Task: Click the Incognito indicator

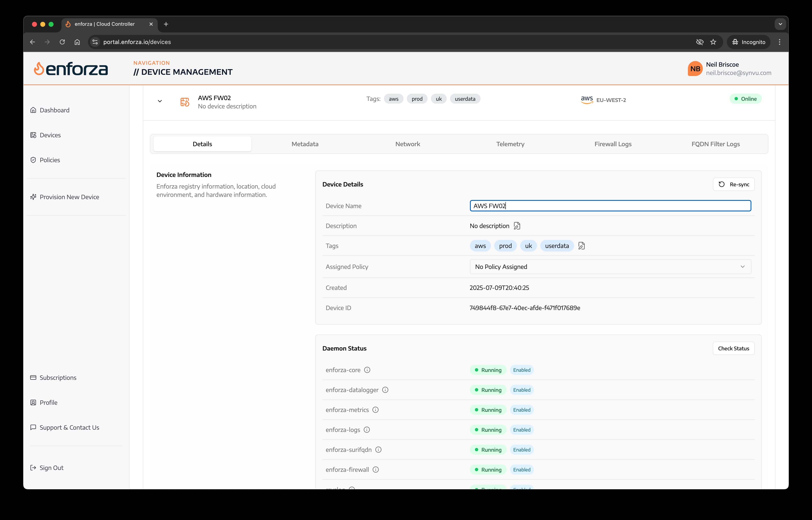Action: click(748, 42)
